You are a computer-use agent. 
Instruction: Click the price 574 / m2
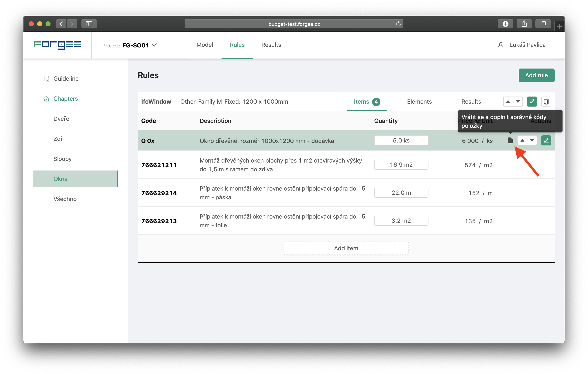(x=478, y=165)
